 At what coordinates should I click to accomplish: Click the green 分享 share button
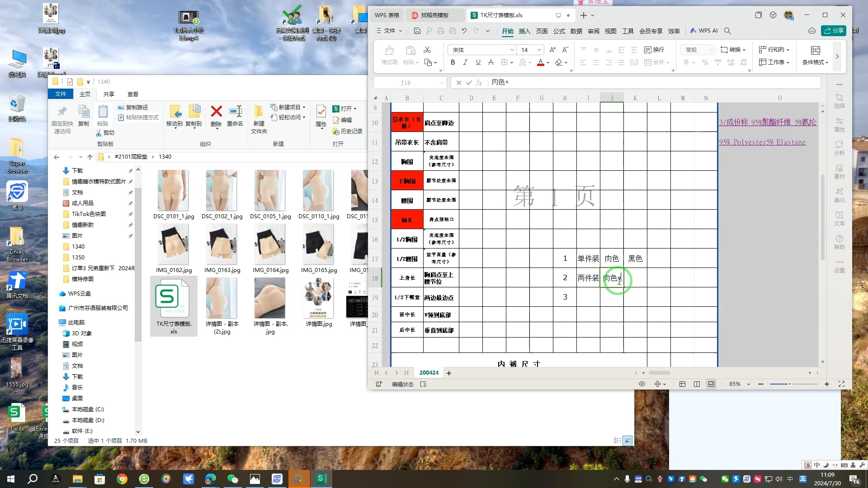click(x=834, y=31)
